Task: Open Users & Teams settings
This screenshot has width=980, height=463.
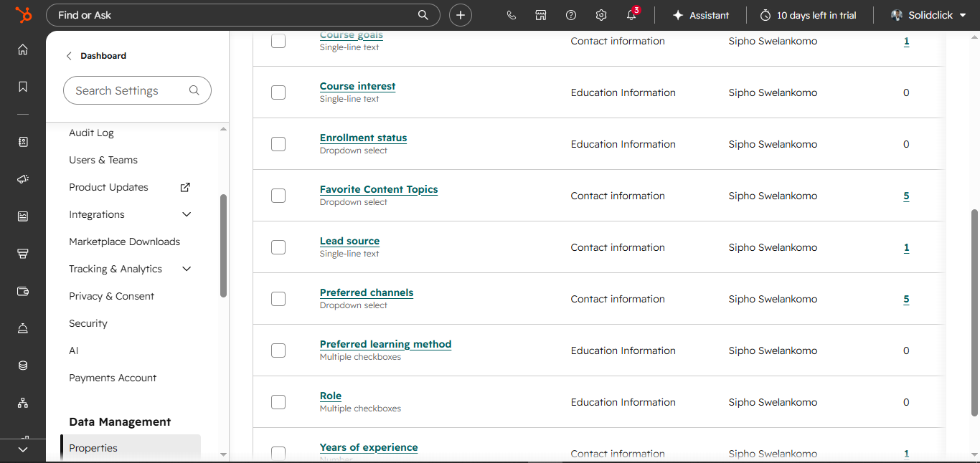Action: click(103, 160)
